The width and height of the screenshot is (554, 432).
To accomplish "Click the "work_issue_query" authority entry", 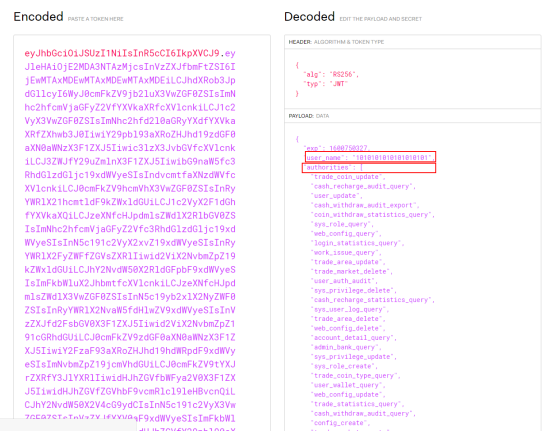I will click(346, 253).
